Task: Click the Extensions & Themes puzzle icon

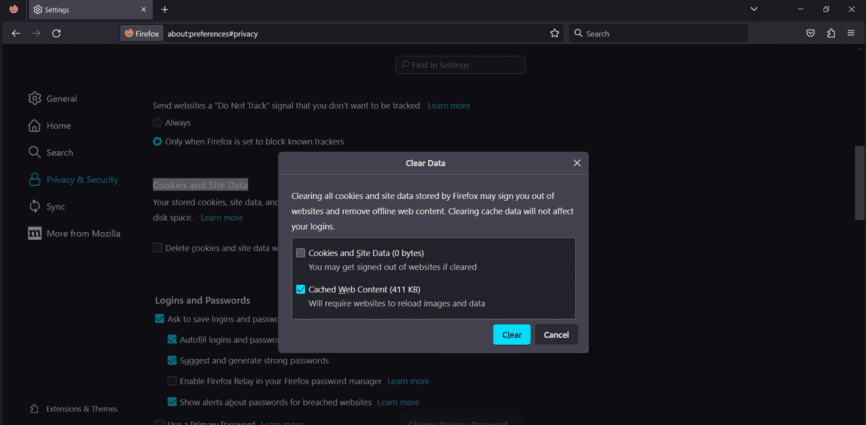Action: coord(34,409)
